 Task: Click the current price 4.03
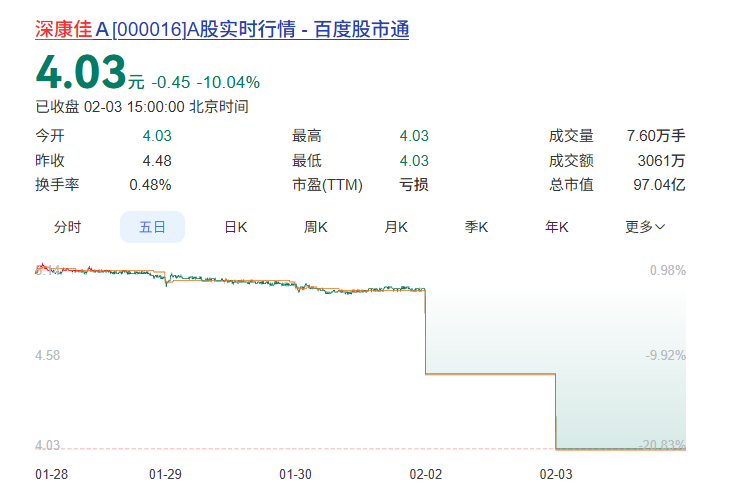coord(81,72)
